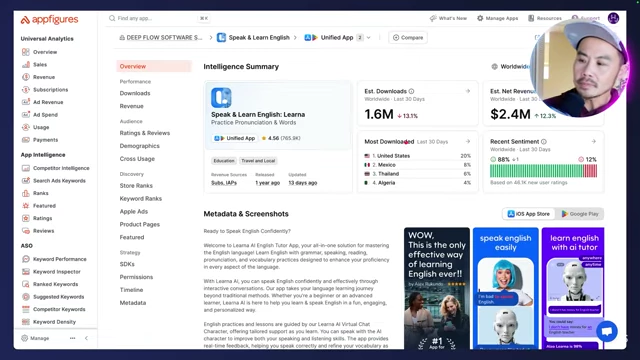The height and width of the screenshot is (360, 640).
Task: Open Permissions under Strategy
Action: (136, 277)
